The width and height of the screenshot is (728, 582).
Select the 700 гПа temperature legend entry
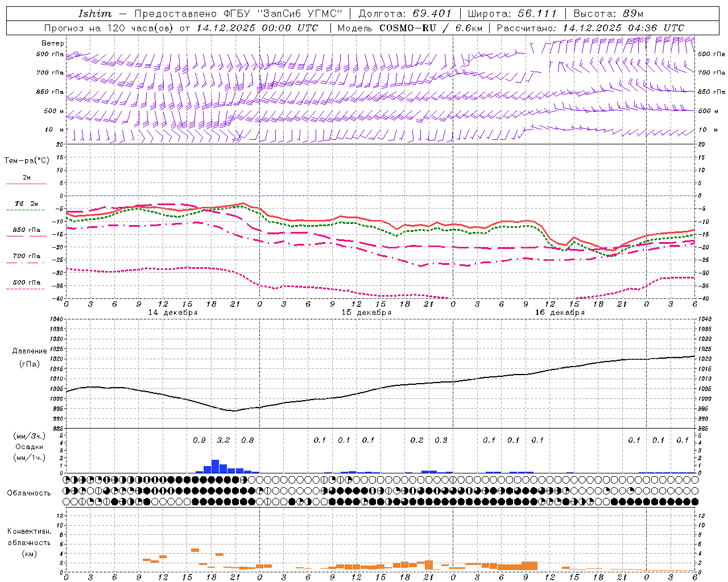27,256
